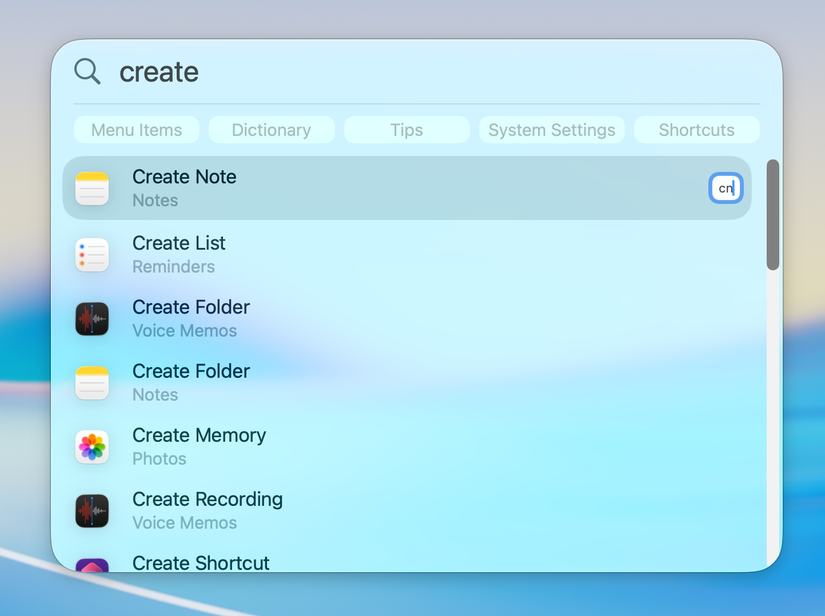Click the Reminders icon beside Create List

[x=92, y=255]
